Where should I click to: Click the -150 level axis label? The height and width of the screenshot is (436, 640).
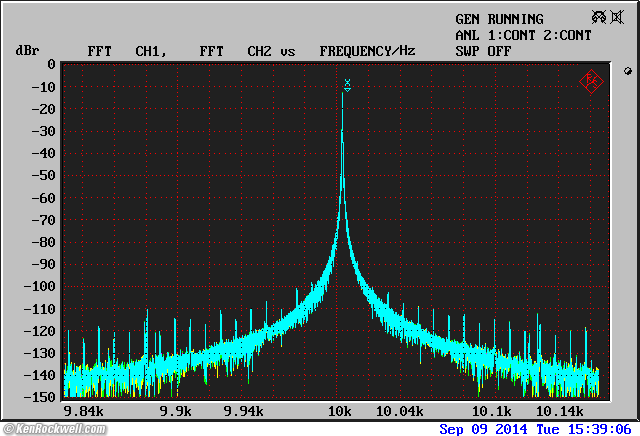(x=42, y=398)
